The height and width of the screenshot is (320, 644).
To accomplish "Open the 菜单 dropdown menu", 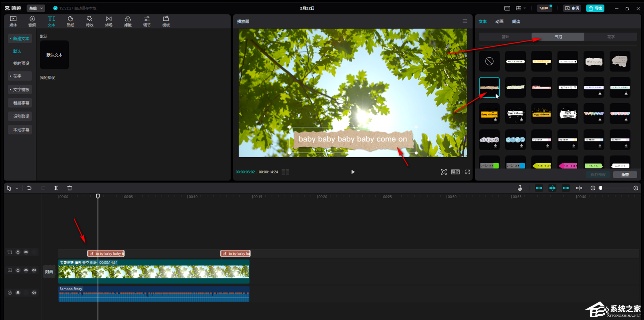I will coord(36,8).
